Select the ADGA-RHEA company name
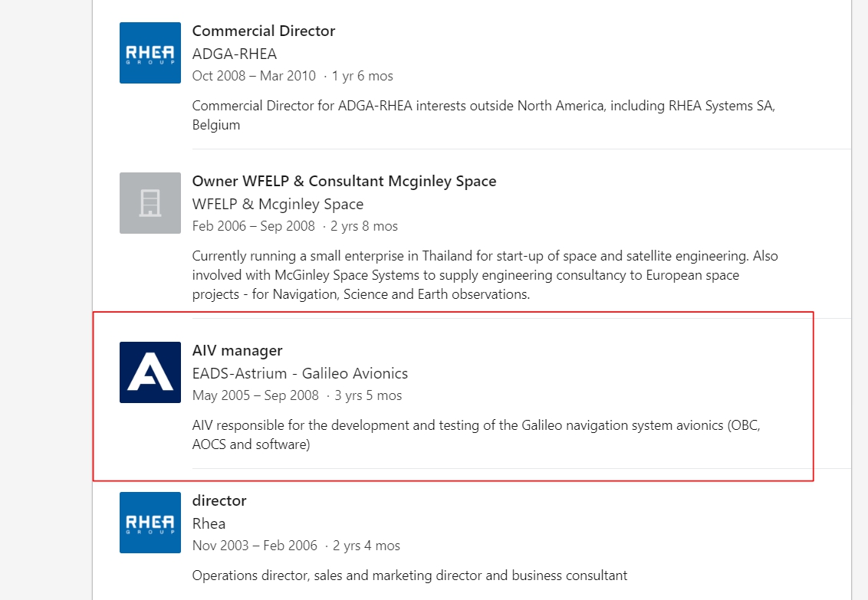 (234, 54)
